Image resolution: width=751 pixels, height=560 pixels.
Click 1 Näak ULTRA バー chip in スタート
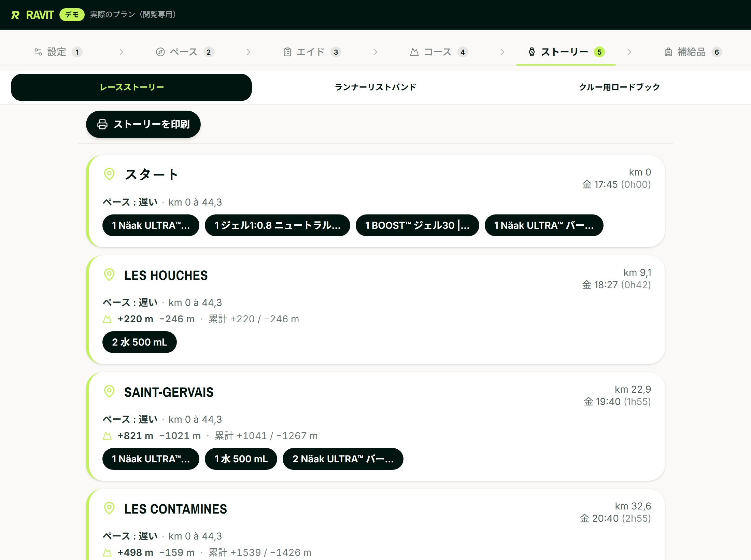pos(544,225)
